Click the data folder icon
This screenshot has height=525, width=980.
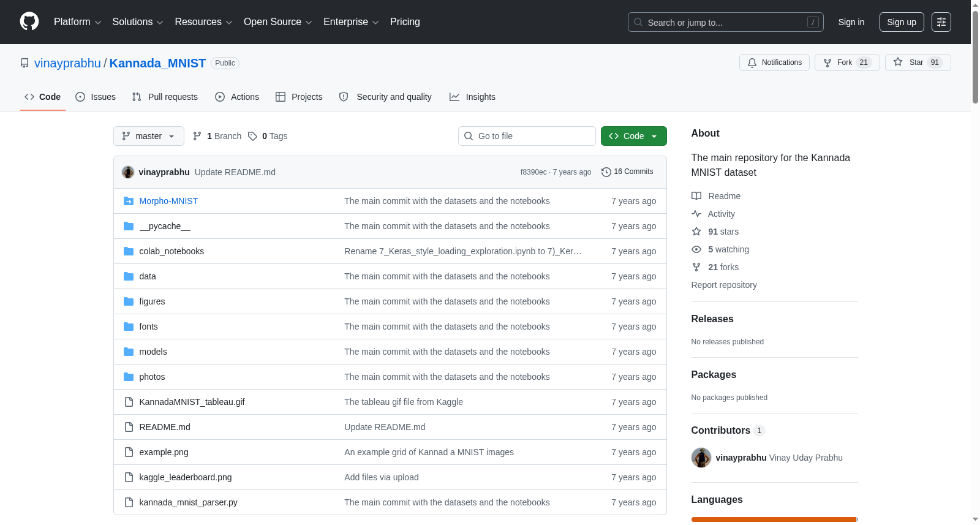129,276
